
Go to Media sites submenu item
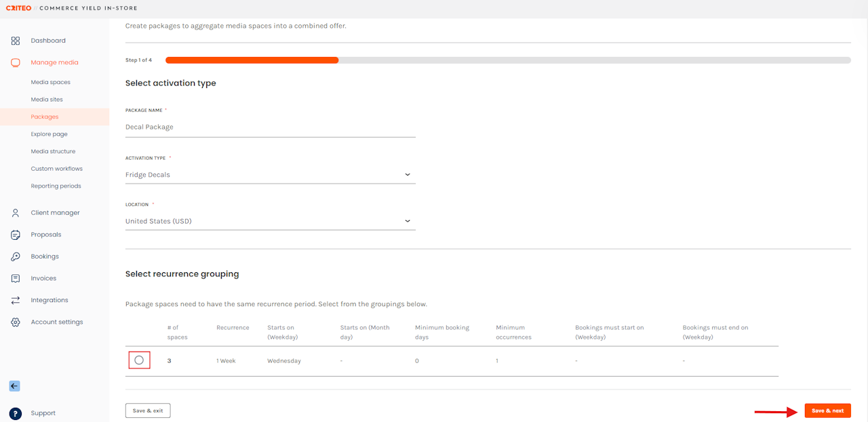[47, 100]
